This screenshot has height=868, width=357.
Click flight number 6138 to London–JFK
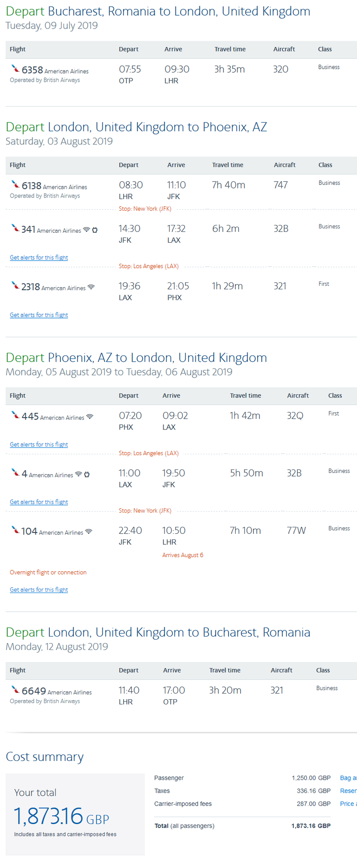coord(31,186)
